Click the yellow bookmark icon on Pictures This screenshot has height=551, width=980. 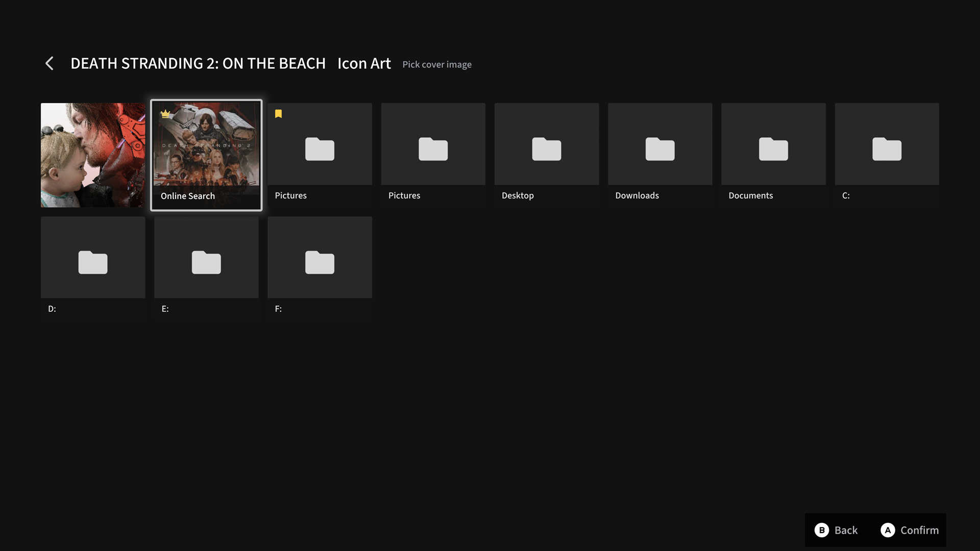coord(278,114)
